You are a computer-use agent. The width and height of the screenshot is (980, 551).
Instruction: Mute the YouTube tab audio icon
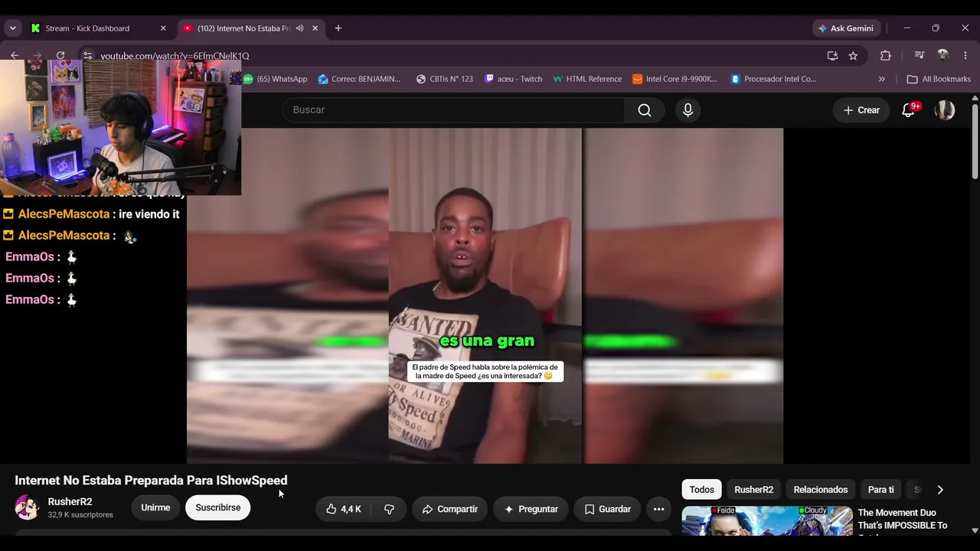pos(300,28)
